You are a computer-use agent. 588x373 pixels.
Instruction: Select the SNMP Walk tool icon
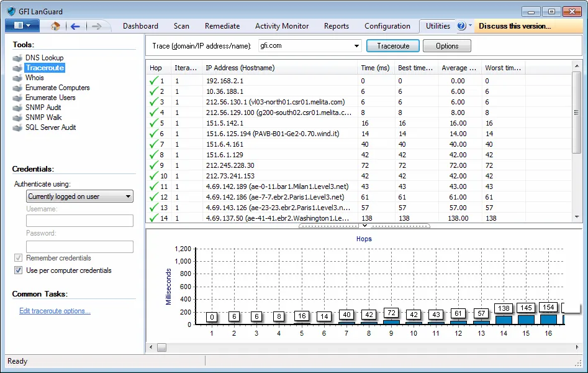pyautogui.click(x=17, y=117)
